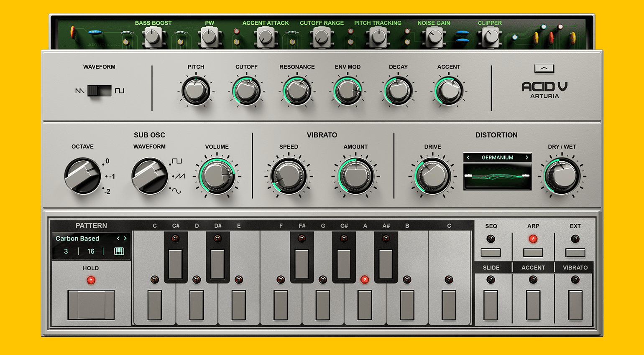The image size is (644, 355).
Task: Select next distortion type after Germanium
Action: point(527,157)
